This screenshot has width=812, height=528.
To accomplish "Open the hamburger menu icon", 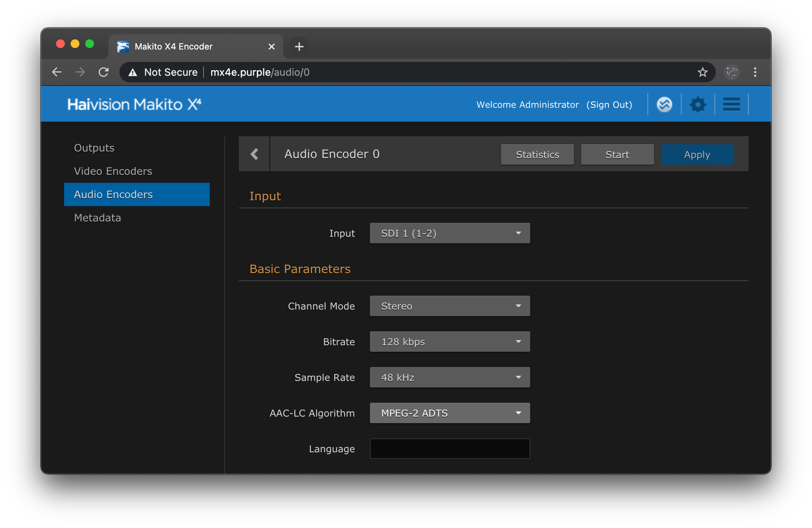I will pyautogui.click(x=732, y=105).
